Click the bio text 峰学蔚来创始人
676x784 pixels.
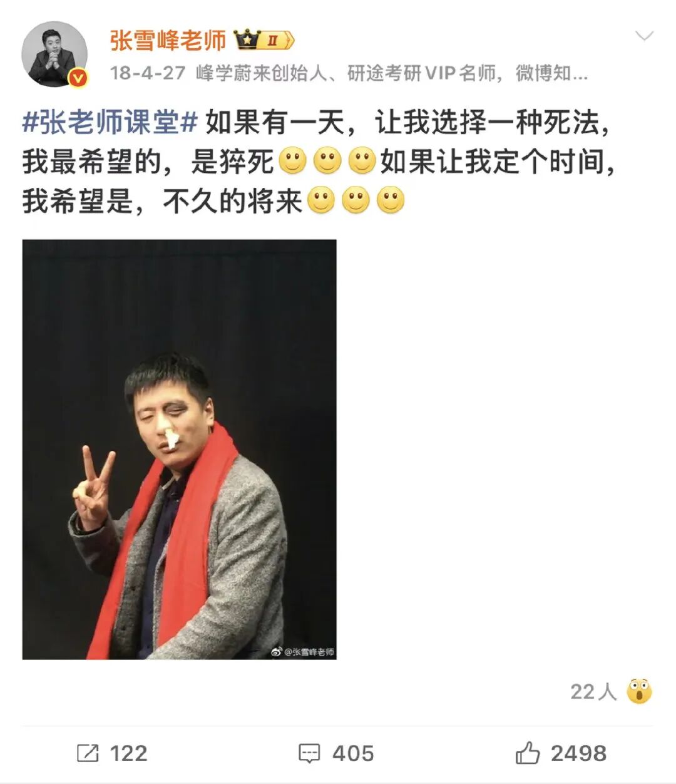(261, 73)
